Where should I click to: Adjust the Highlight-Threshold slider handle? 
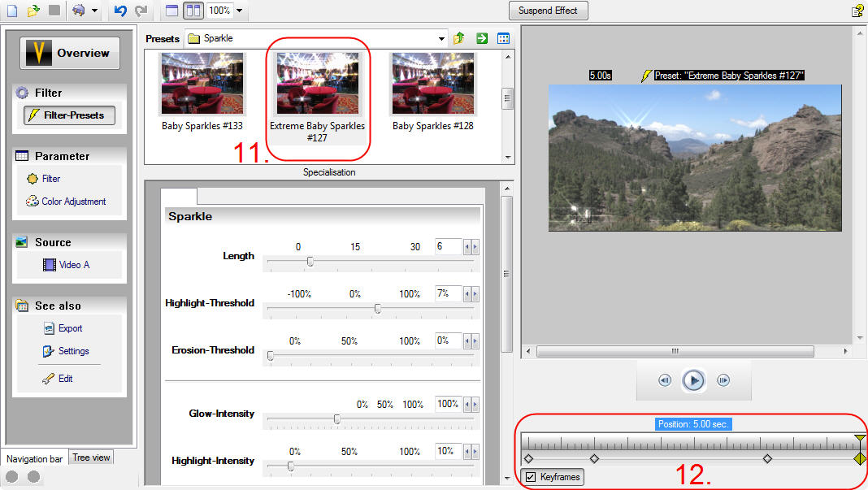[x=377, y=309]
